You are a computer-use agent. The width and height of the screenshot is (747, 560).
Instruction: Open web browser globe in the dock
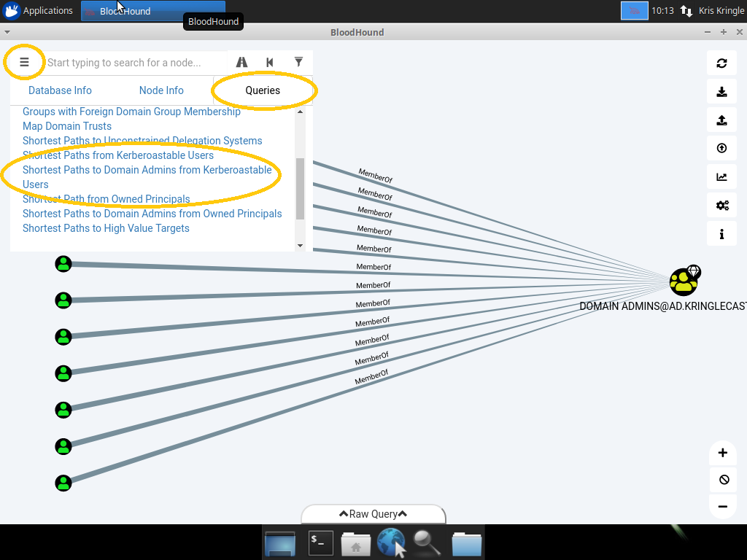pyautogui.click(x=391, y=542)
